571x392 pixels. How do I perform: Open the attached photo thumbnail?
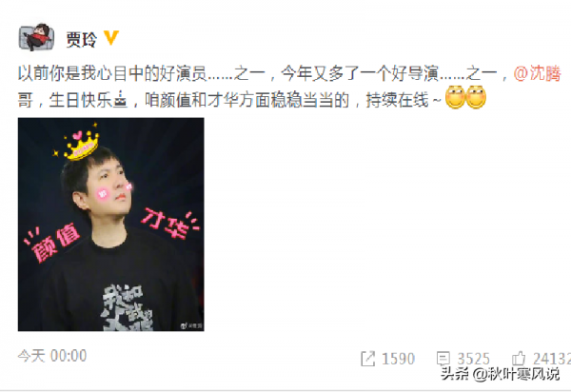(x=111, y=225)
